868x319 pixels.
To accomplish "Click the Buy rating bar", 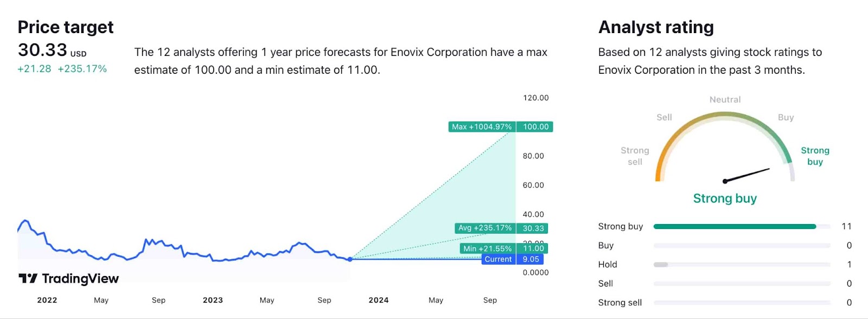I will tap(742, 246).
